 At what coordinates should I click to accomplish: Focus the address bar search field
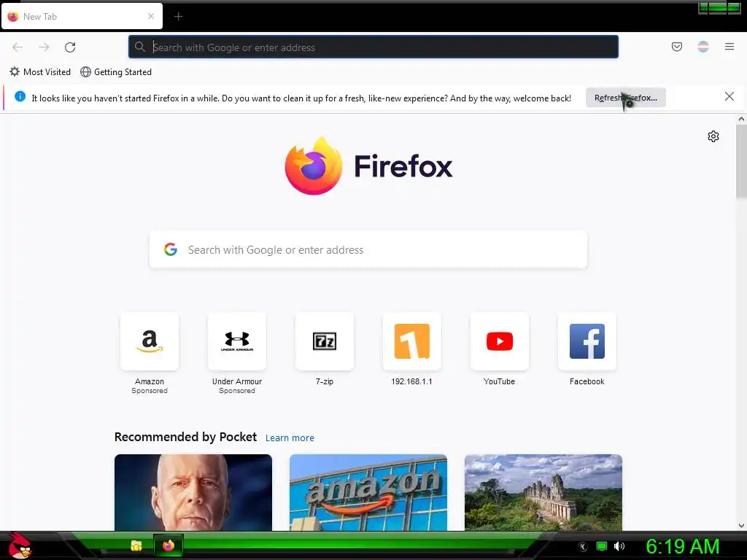[373, 47]
